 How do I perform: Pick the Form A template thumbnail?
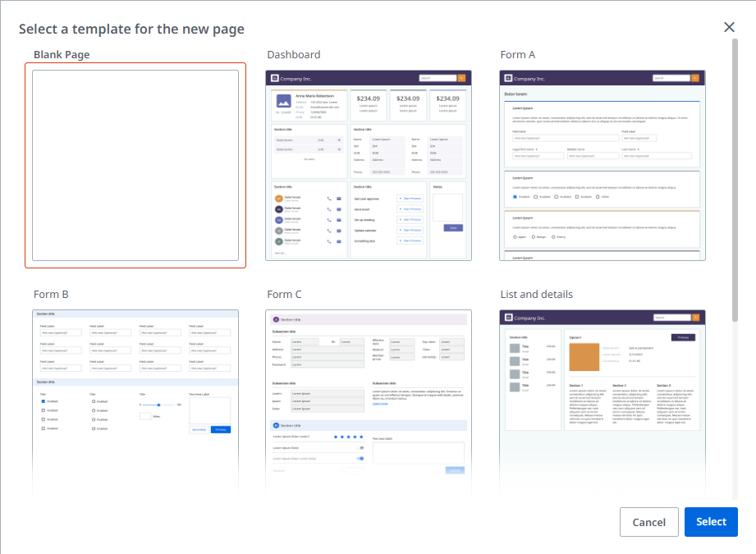603,166
